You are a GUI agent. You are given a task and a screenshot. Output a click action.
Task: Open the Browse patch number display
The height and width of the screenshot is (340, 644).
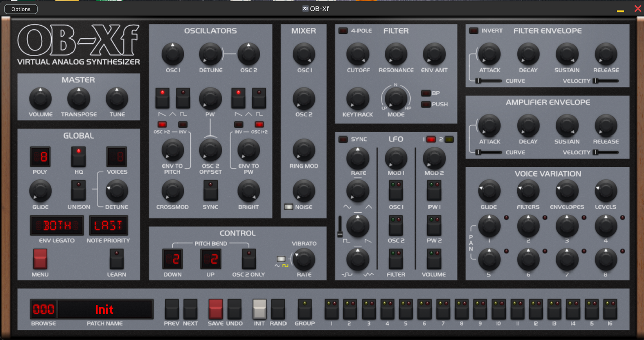point(43,309)
